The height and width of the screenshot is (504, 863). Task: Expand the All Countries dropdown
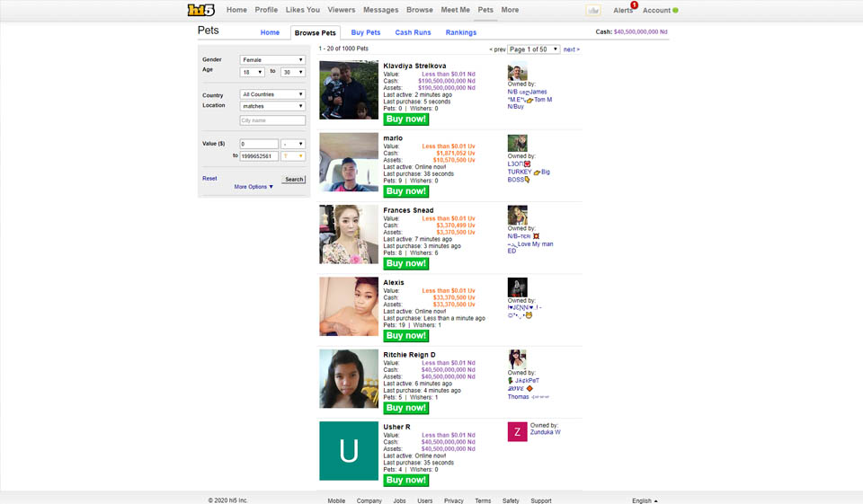[x=272, y=94]
